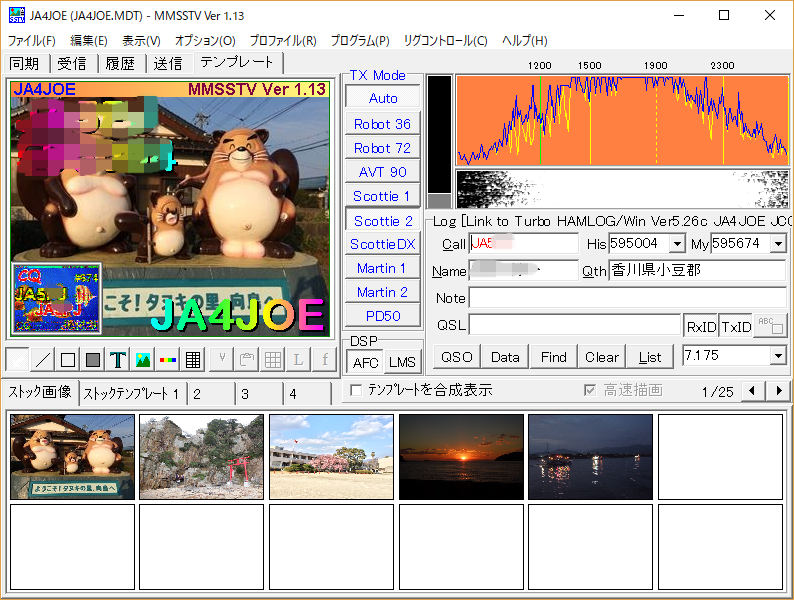
Task: Select the night harbor lights thumbnail
Action: point(590,457)
